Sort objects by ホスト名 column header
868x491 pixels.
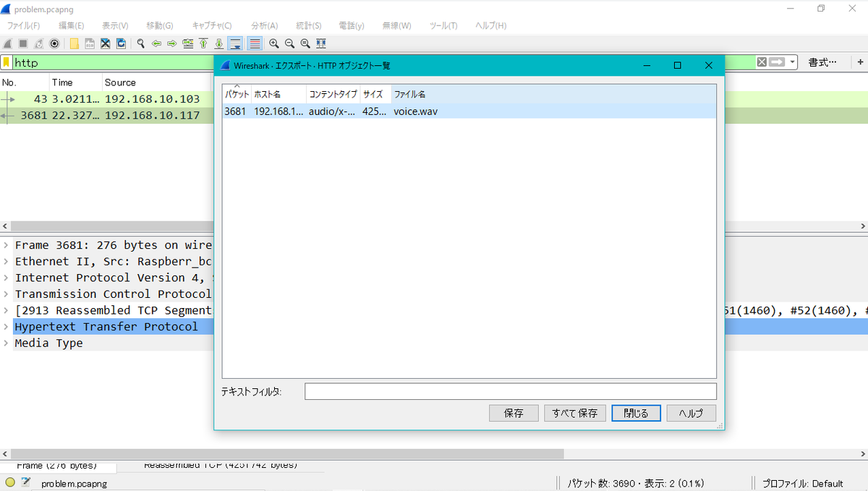(x=278, y=94)
